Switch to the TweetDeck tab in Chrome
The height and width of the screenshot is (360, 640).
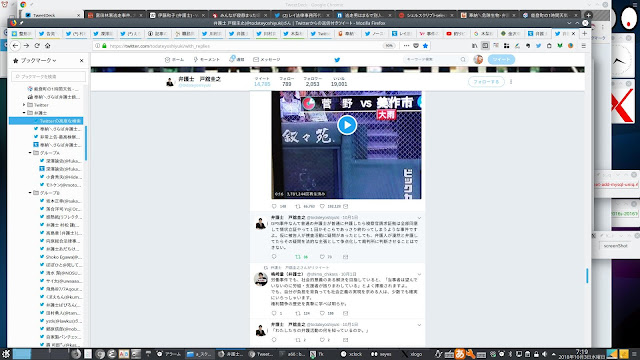pyautogui.click(x=52, y=15)
